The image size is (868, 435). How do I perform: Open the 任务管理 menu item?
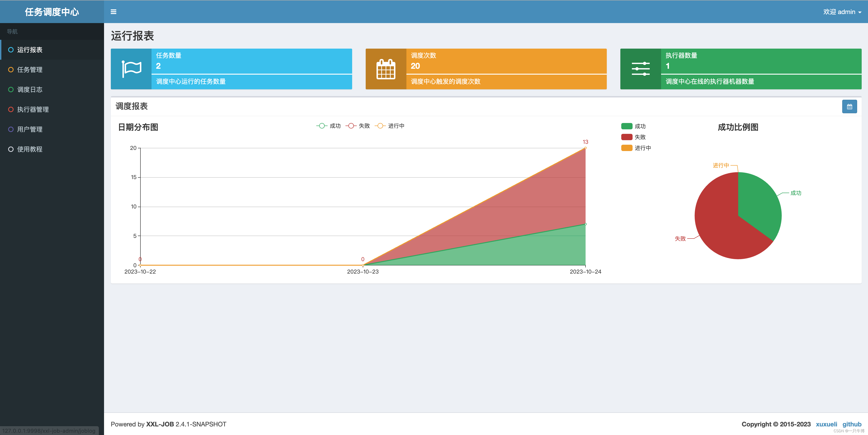30,70
